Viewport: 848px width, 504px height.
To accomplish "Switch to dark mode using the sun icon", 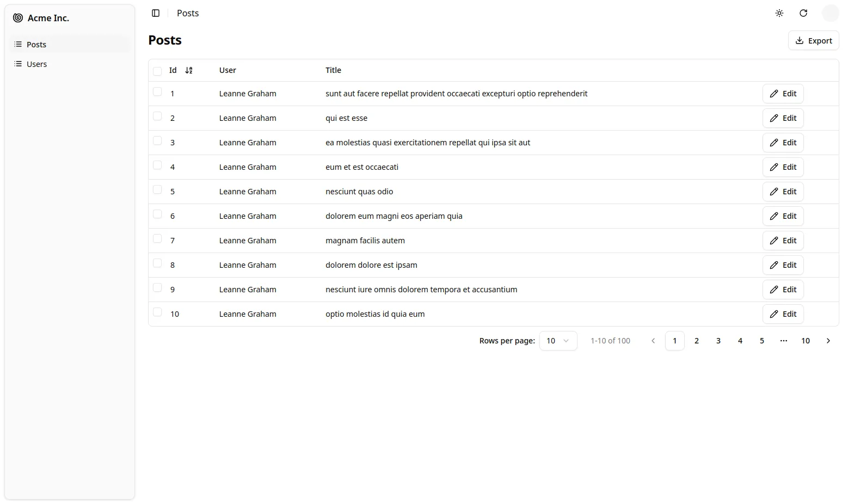I will click(x=779, y=13).
